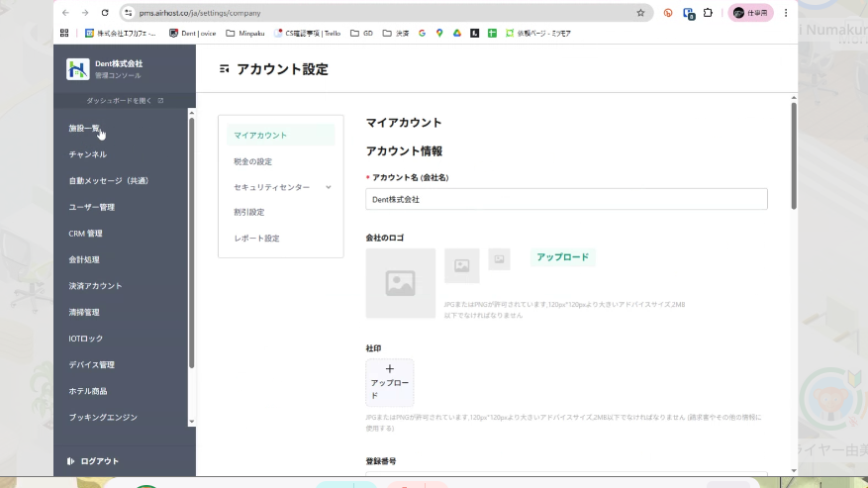Click the アカウント名 input field

[566, 199]
